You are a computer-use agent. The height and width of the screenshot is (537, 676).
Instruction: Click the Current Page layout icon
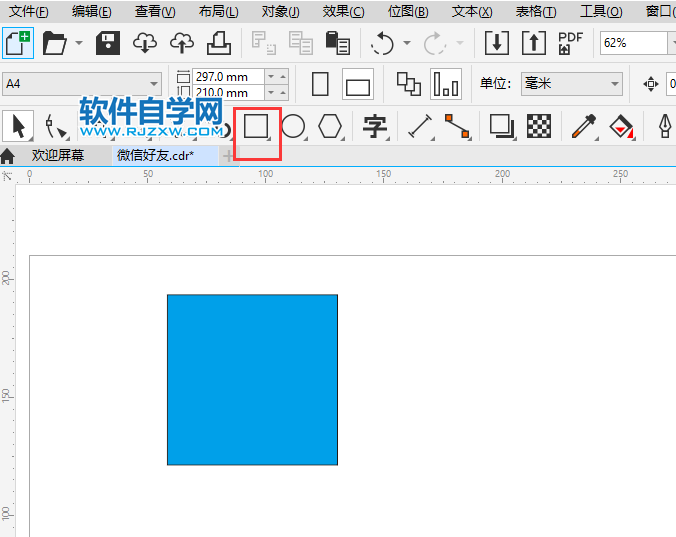point(446,84)
